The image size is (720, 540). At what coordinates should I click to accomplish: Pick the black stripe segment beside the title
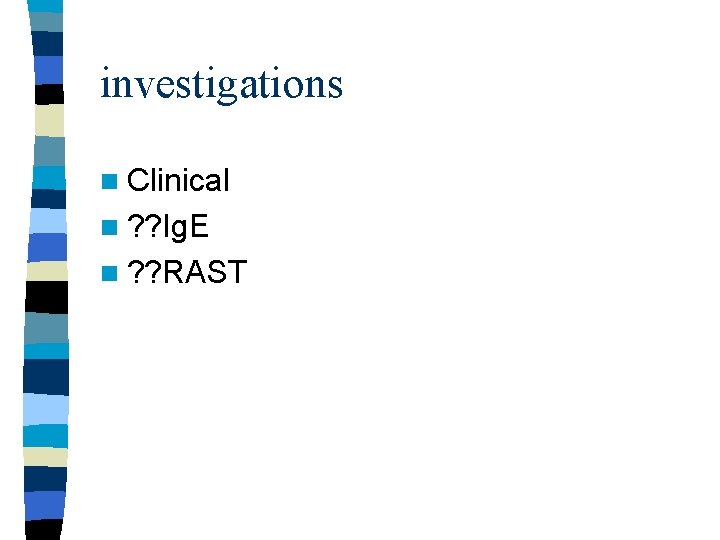50,94
